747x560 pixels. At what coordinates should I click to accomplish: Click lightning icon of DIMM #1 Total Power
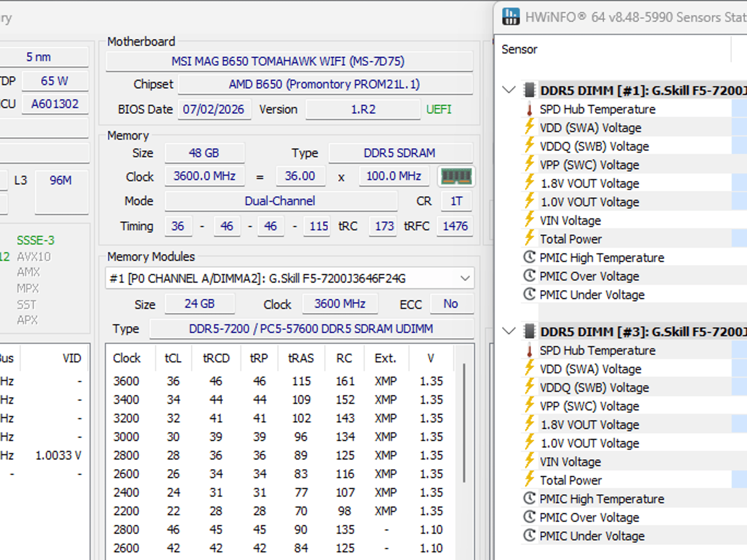pos(529,238)
